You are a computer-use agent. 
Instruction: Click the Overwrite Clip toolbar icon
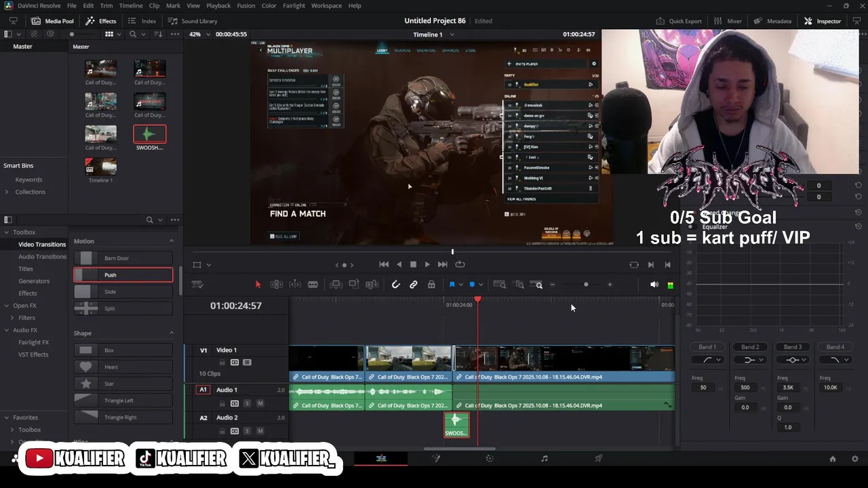click(354, 285)
